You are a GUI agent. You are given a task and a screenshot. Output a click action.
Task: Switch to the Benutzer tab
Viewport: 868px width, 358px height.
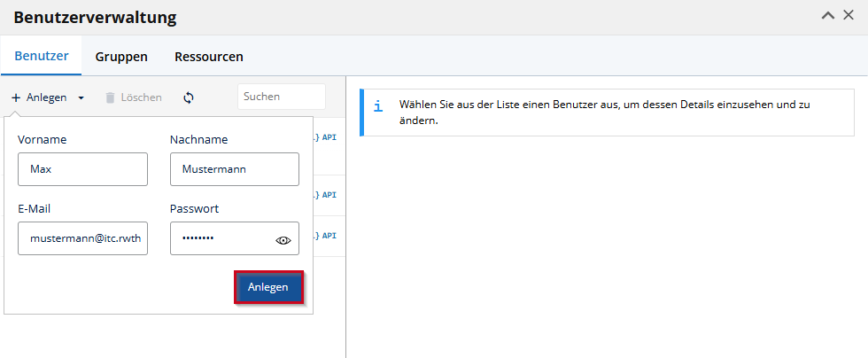(x=42, y=56)
